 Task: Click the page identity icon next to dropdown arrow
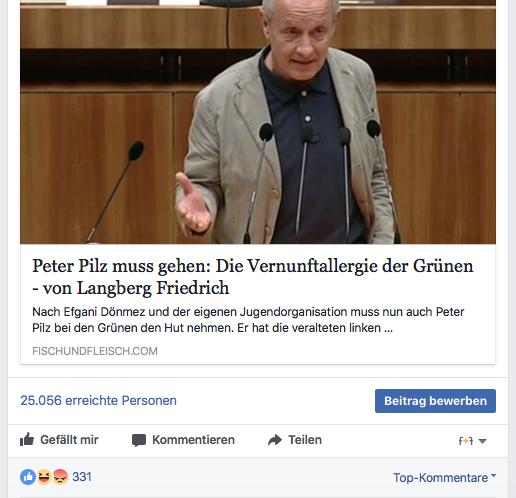coord(466,441)
